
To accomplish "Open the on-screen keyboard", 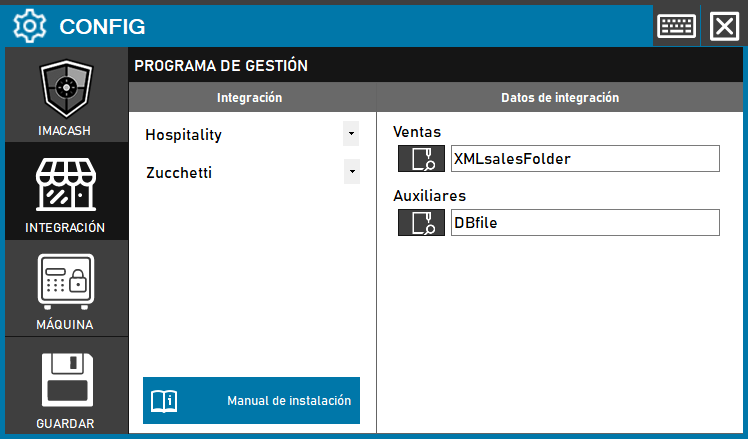I will [x=676, y=25].
